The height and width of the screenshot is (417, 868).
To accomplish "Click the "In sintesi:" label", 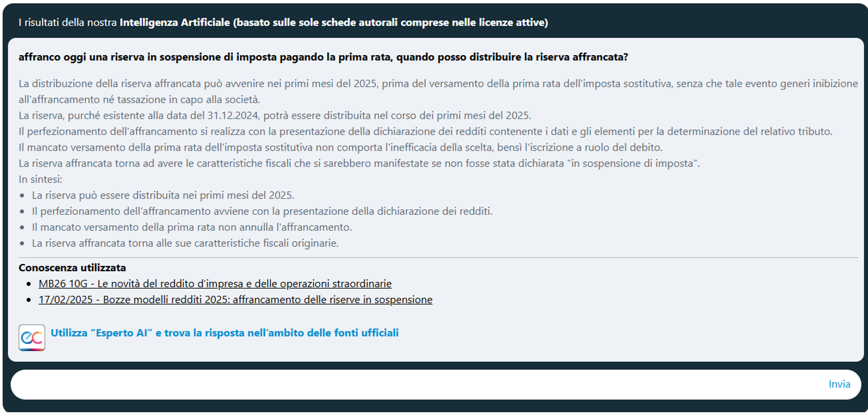I will click(41, 179).
